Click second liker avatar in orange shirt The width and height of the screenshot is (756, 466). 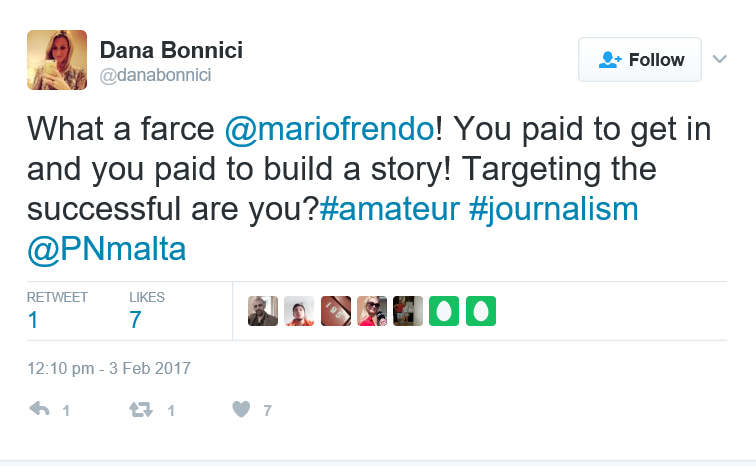(299, 311)
